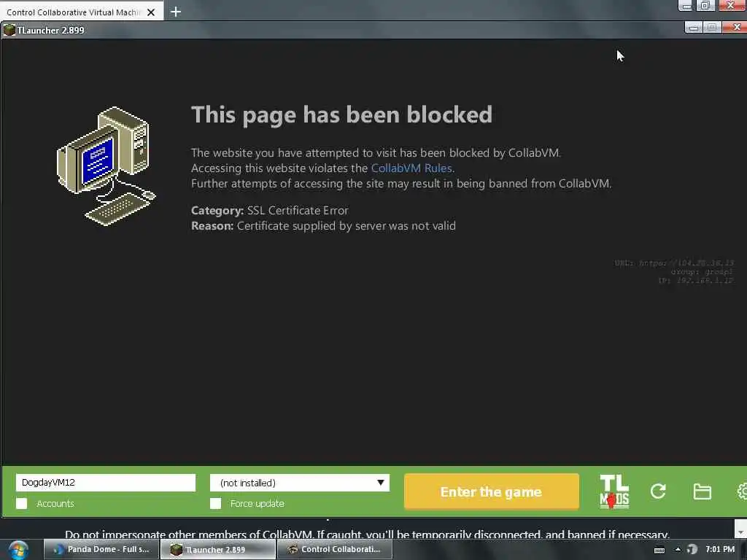This screenshot has width=747, height=560.
Task: Enable the Accounts checkbox
Action: click(21, 503)
